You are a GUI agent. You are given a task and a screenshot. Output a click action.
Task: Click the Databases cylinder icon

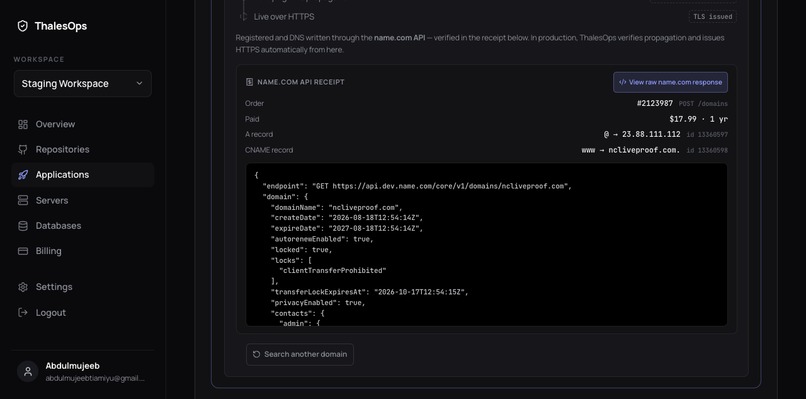23,226
